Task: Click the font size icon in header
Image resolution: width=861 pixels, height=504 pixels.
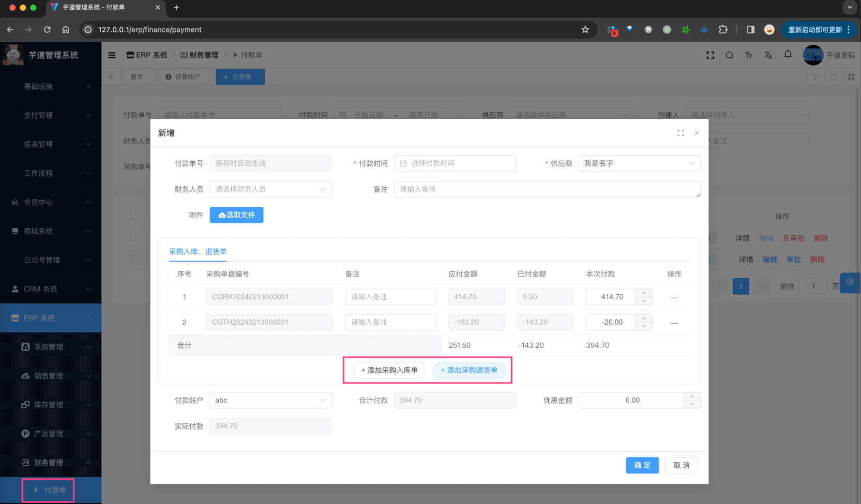Action: click(x=748, y=55)
